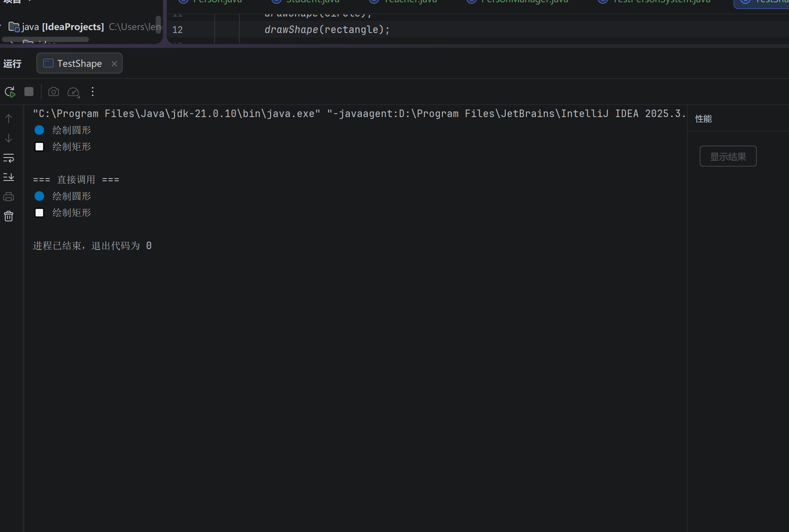Click the up arrow in console gutter
Viewport: 789px width, 532px height.
(x=9, y=119)
